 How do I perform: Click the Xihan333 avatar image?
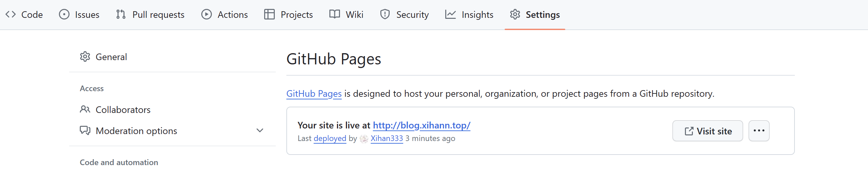click(363, 139)
